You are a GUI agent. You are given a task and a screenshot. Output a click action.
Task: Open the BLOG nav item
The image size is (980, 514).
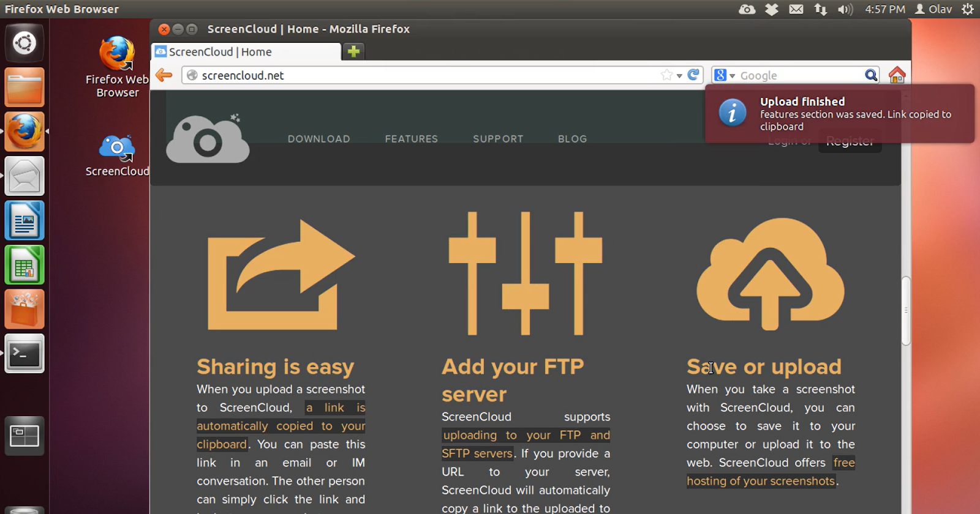coord(573,139)
